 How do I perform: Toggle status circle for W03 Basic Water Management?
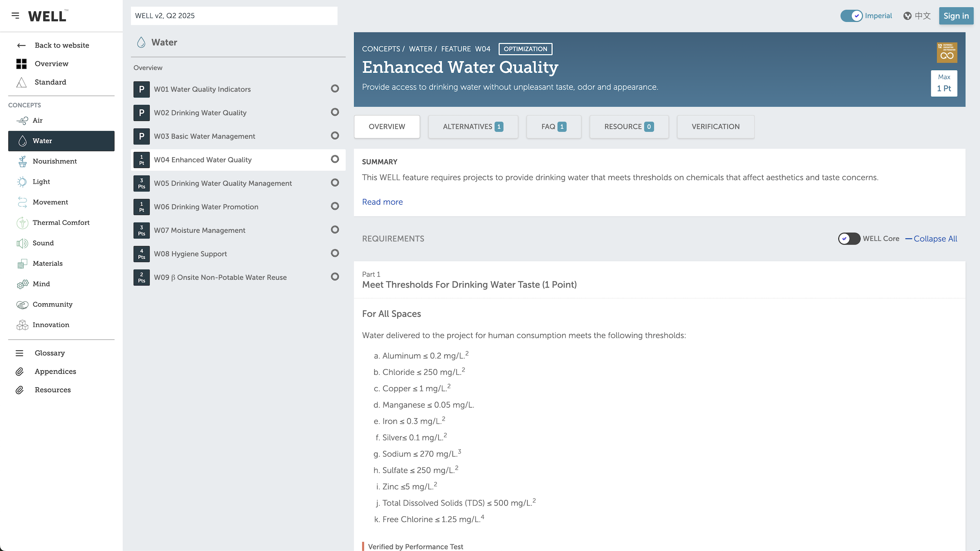(335, 136)
